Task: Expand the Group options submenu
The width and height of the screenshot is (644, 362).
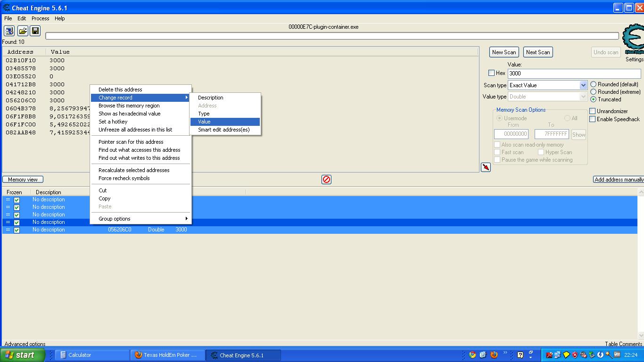Action: coord(141,219)
